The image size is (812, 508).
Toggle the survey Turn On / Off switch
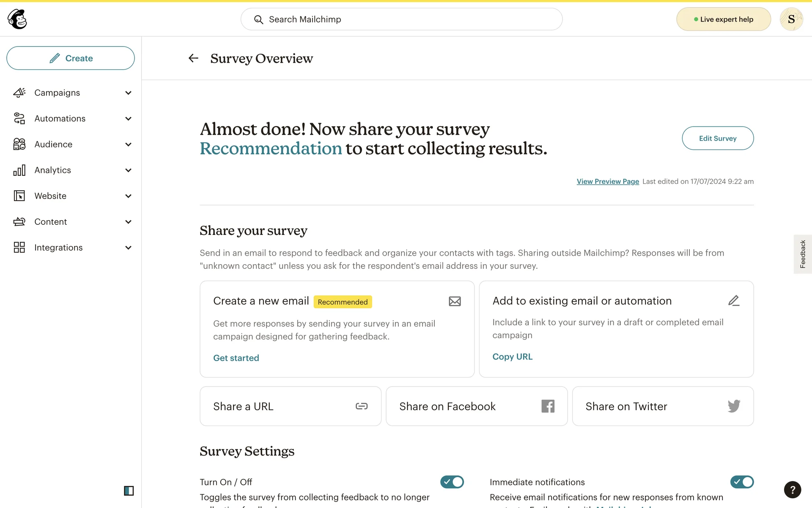(452, 482)
